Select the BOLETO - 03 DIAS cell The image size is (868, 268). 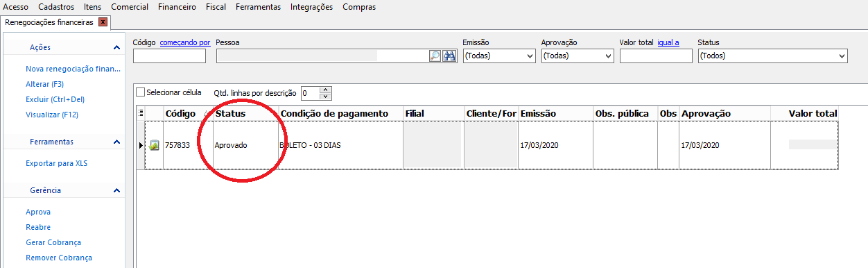(340, 145)
